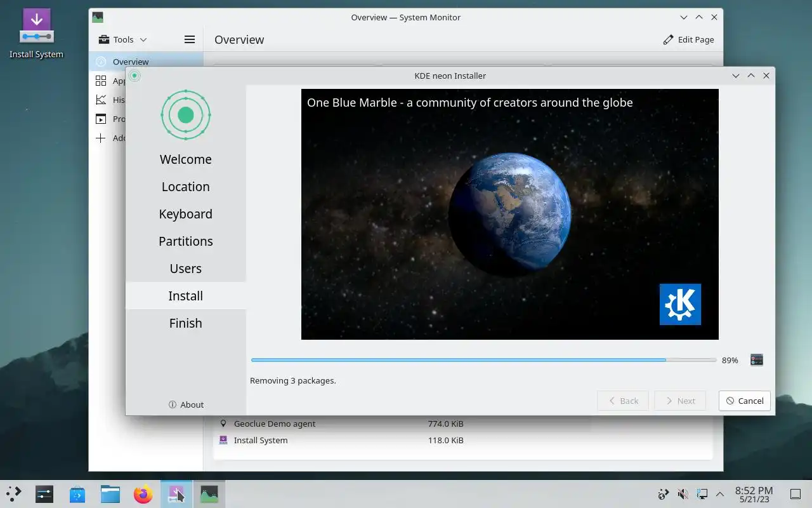Screen dimensions: 812x508
Task: Click the 774.0 KiB memory value
Action: point(445,424)
